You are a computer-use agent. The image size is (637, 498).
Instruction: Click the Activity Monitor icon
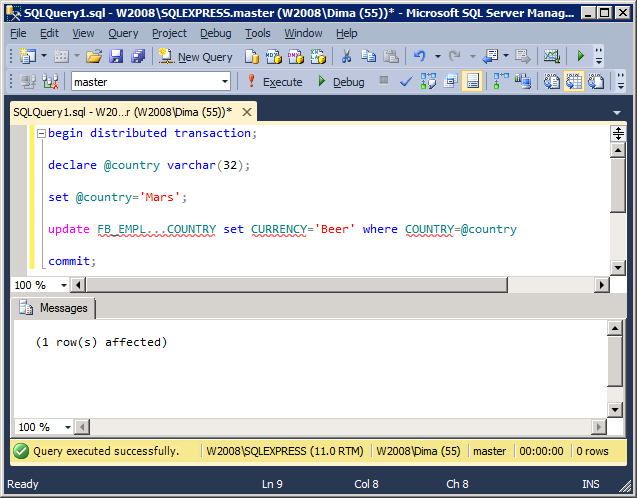click(552, 56)
